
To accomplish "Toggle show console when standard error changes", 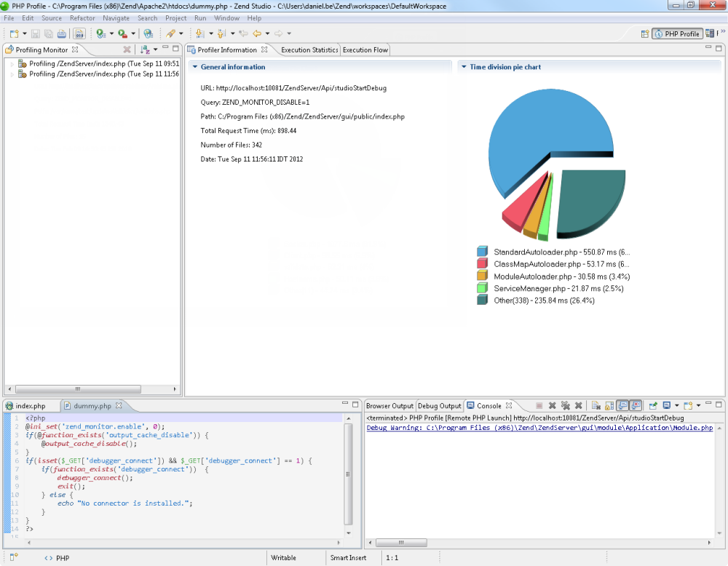I will 636,405.
